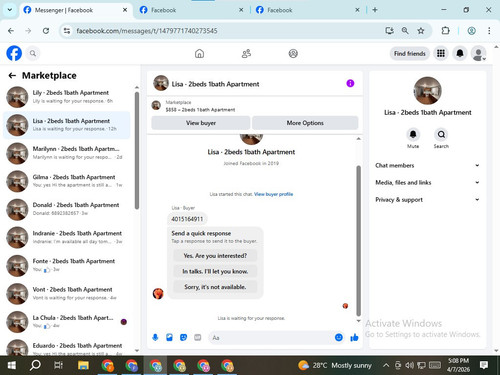Screen dimensions: 500x375
Task: Open the notifications bell in header
Action: [460, 53]
